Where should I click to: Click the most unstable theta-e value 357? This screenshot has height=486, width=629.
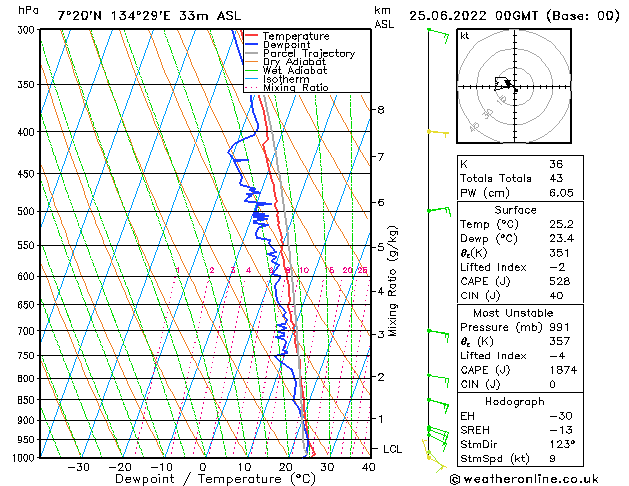[x=559, y=342]
